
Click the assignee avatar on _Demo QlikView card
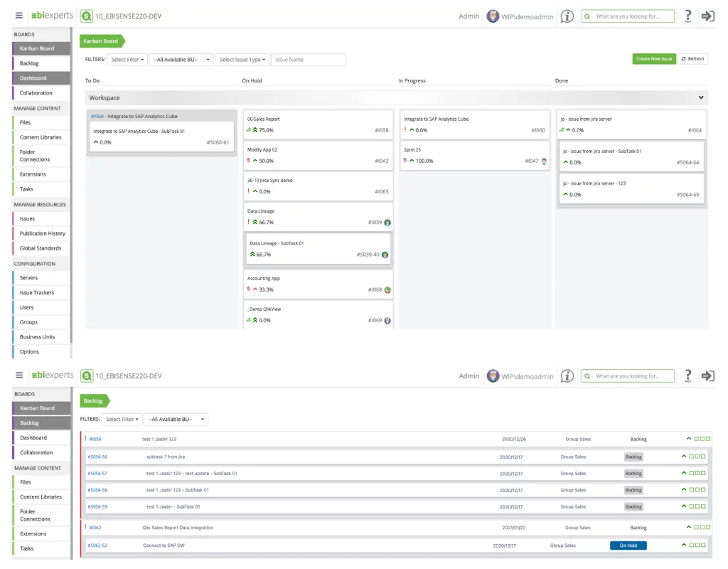click(387, 321)
